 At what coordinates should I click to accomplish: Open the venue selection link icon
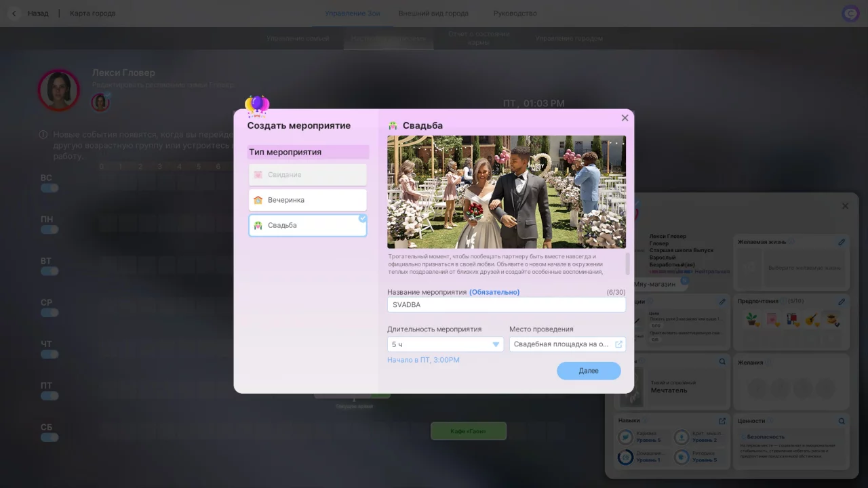(618, 344)
